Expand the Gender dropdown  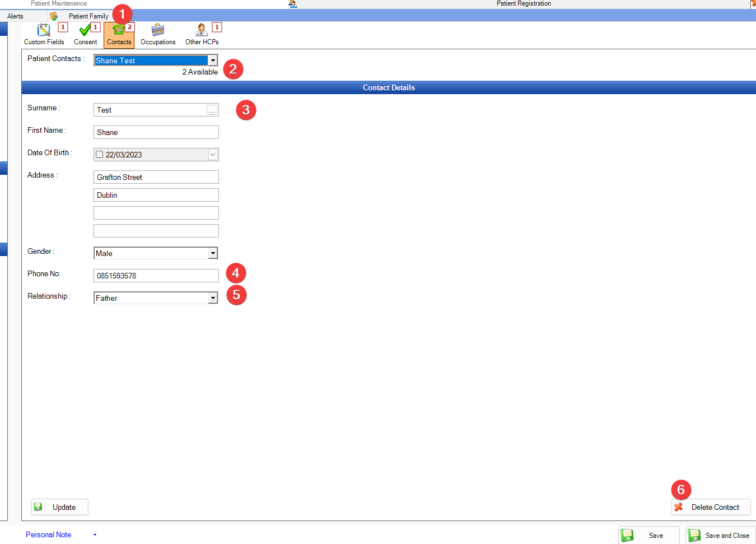213,253
